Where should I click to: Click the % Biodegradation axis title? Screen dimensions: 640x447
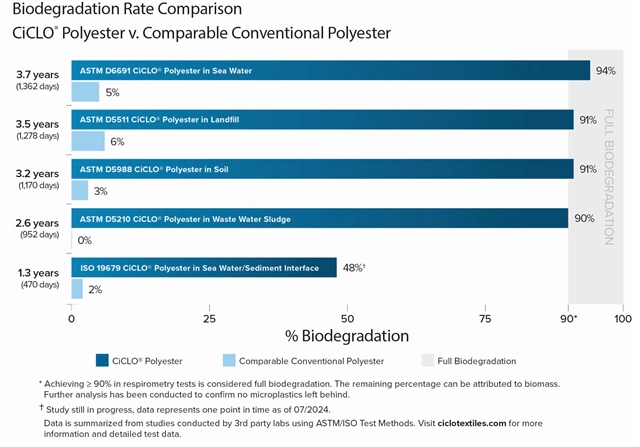(347, 335)
